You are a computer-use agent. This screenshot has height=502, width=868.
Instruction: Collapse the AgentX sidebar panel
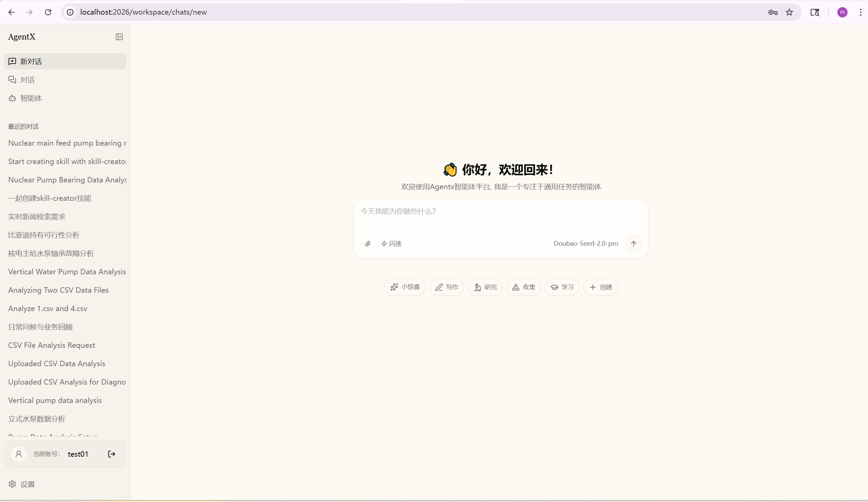point(119,37)
